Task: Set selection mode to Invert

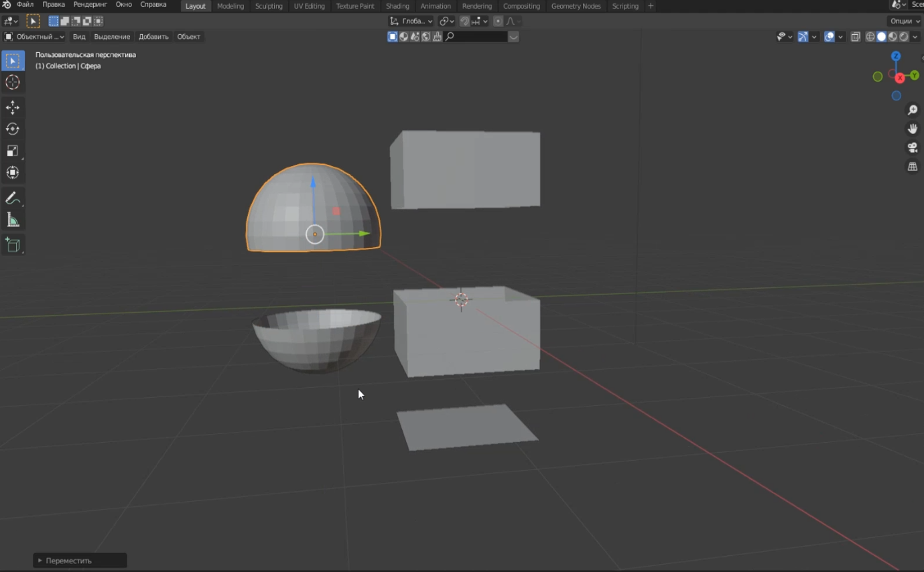Action: pyautogui.click(x=87, y=21)
